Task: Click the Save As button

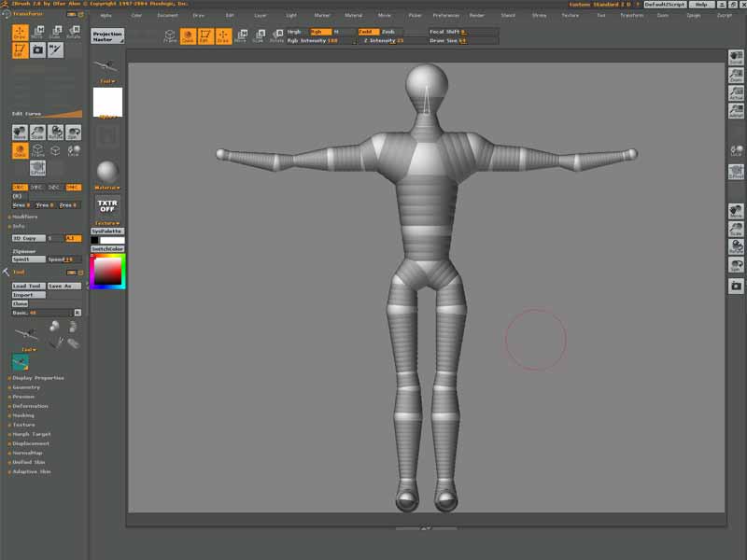Action: coord(60,286)
